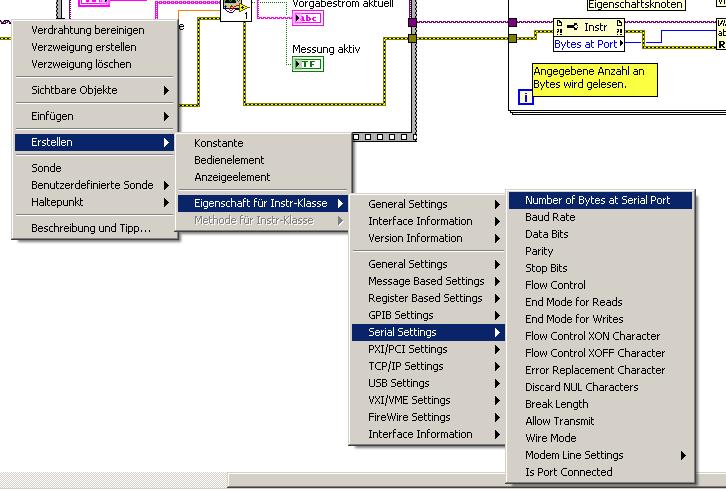Select Baud Rate property
The height and width of the screenshot is (490, 726).
click(x=601, y=217)
